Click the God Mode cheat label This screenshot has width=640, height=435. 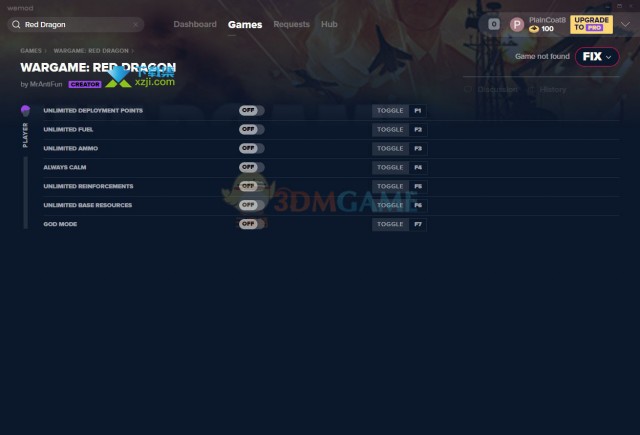coord(60,224)
